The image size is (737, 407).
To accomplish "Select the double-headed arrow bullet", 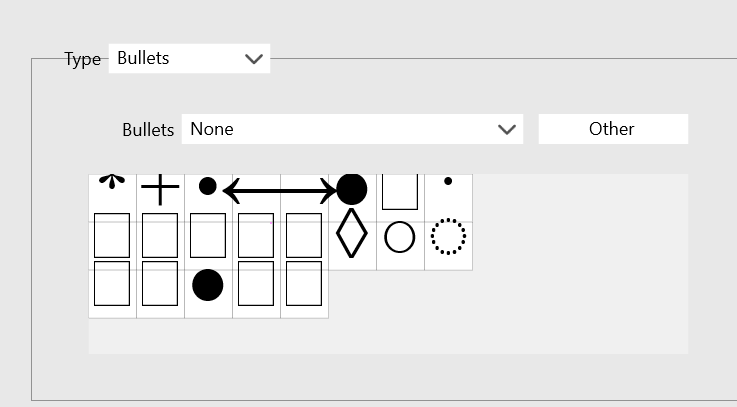I will 280,189.
